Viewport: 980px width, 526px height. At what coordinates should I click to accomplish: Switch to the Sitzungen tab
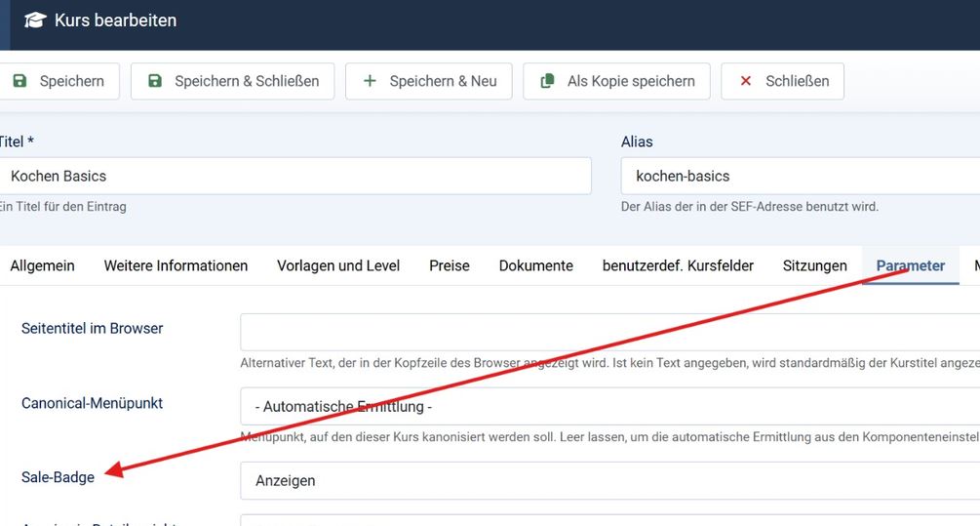point(814,265)
